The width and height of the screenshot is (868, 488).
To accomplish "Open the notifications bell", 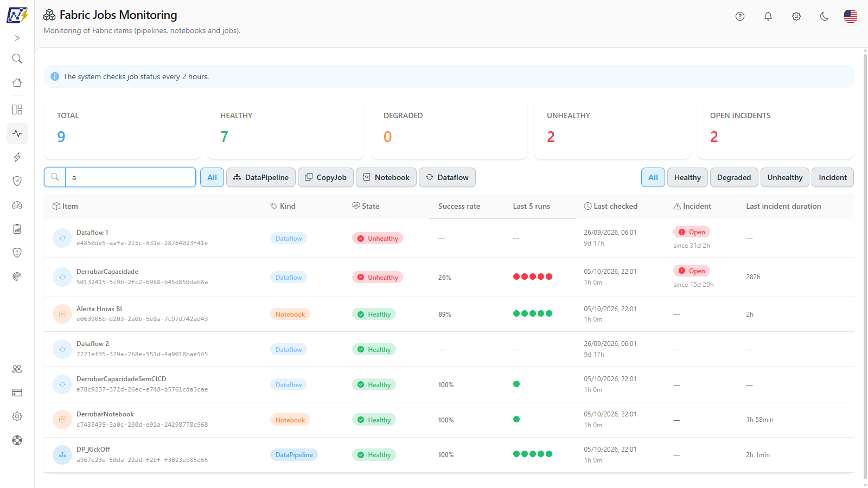I will [768, 16].
